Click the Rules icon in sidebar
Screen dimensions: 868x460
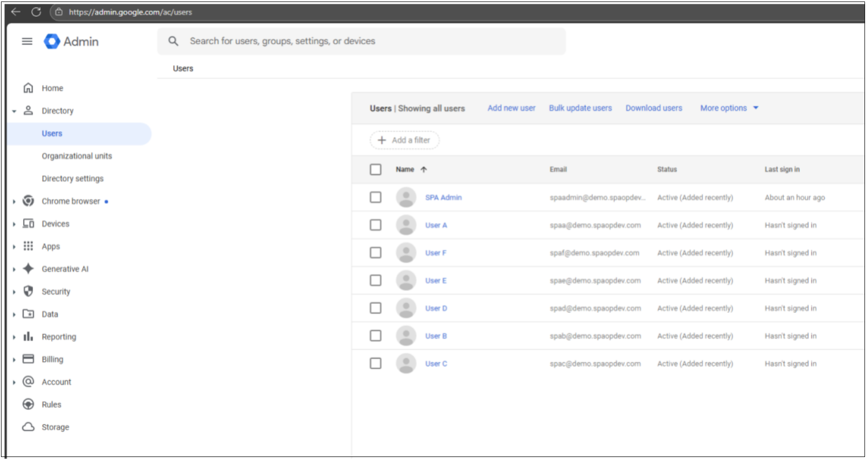[29, 404]
